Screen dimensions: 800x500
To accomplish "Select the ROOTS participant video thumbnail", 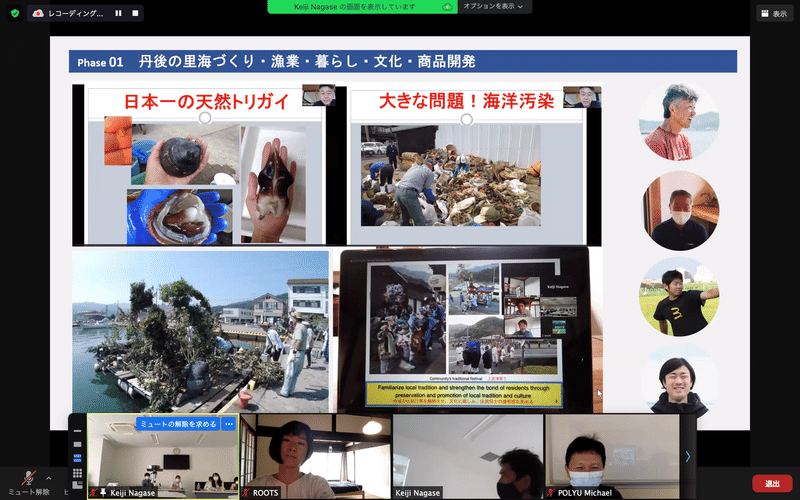I will point(316,456).
